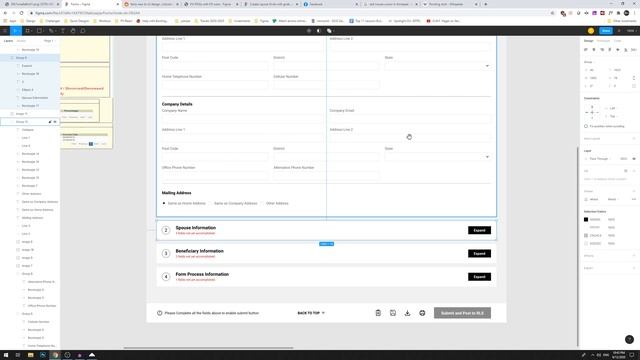The width and height of the screenshot is (640, 360).
Task: Open vertical constraint Top dropdown
Action: 612,116
